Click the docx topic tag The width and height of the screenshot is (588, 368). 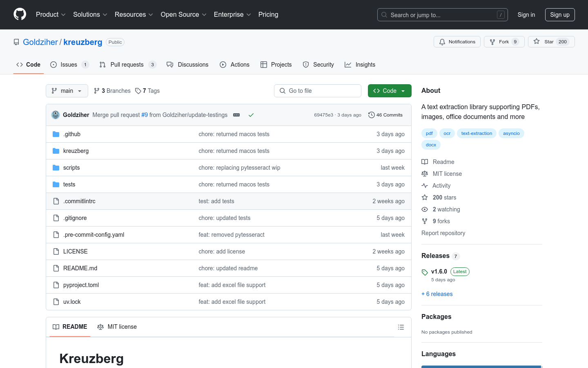pyautogui.click(x=431, y=145)
